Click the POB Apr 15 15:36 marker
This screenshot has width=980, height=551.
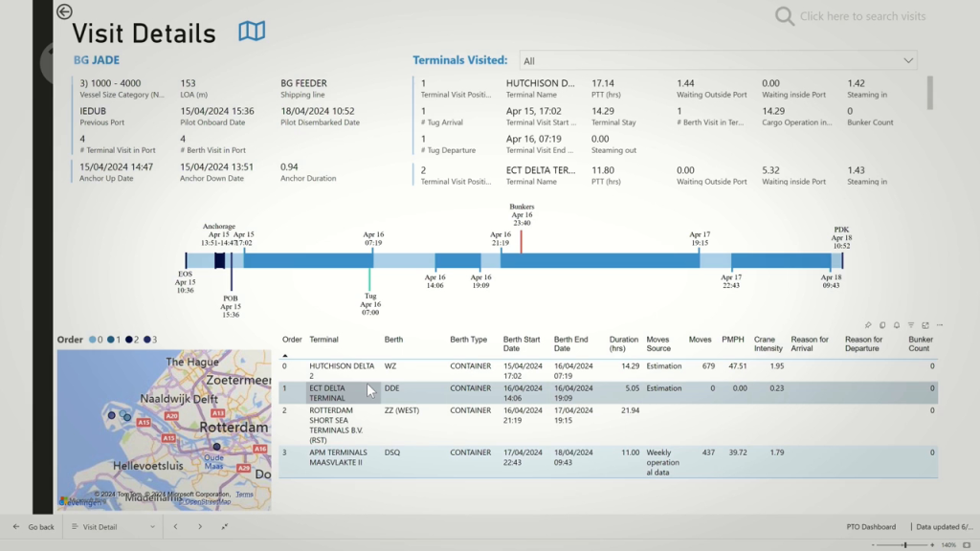click(232, 273)
